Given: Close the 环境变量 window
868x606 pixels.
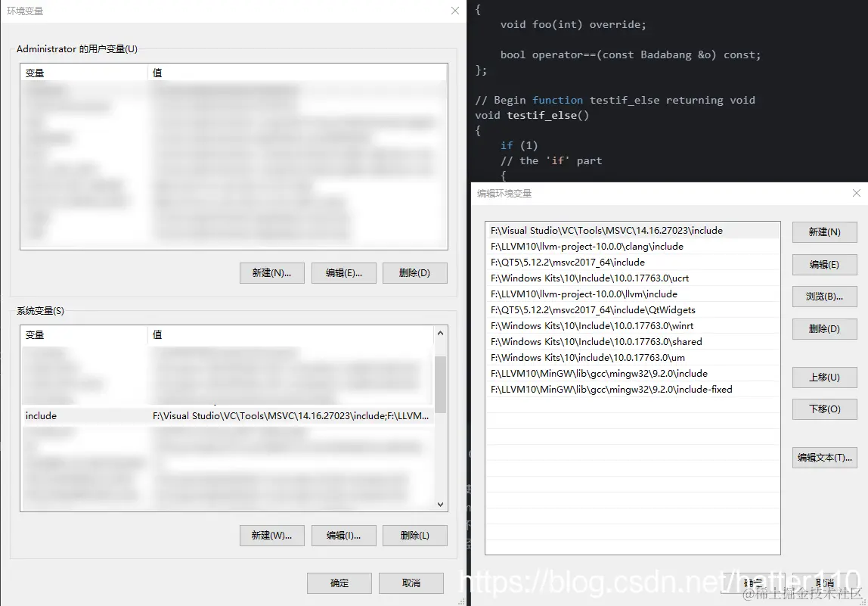Looking at the screenshot, I should (455, 11).
